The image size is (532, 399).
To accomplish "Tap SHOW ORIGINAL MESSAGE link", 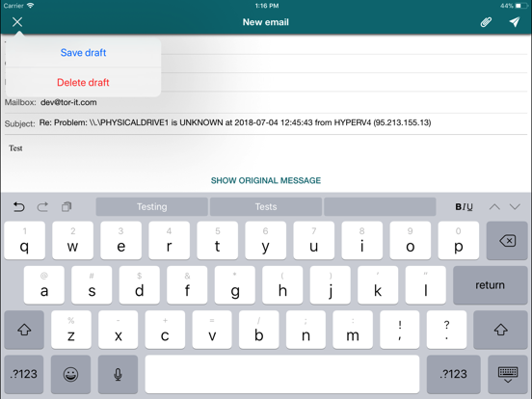I will coord(266,180).
